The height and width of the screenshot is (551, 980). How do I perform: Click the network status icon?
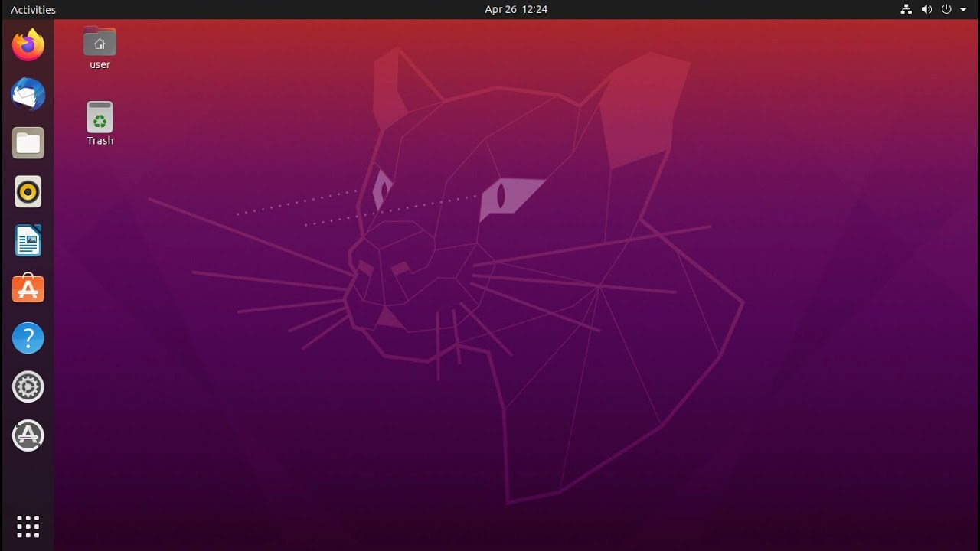(906, 10)
